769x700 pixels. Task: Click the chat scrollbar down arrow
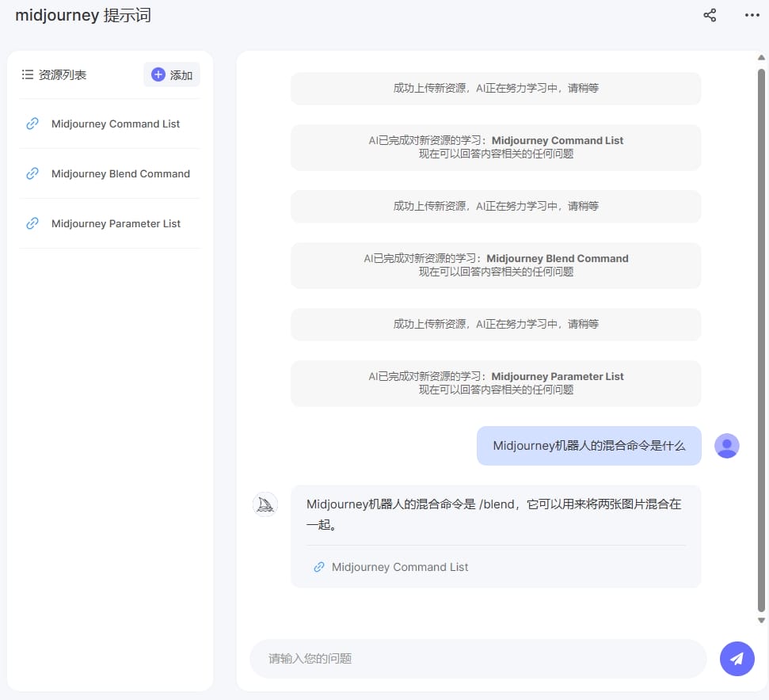pos(761,620)
